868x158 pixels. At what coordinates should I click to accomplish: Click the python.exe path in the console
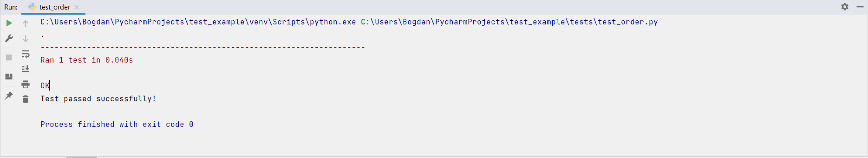tap(198, 22)
